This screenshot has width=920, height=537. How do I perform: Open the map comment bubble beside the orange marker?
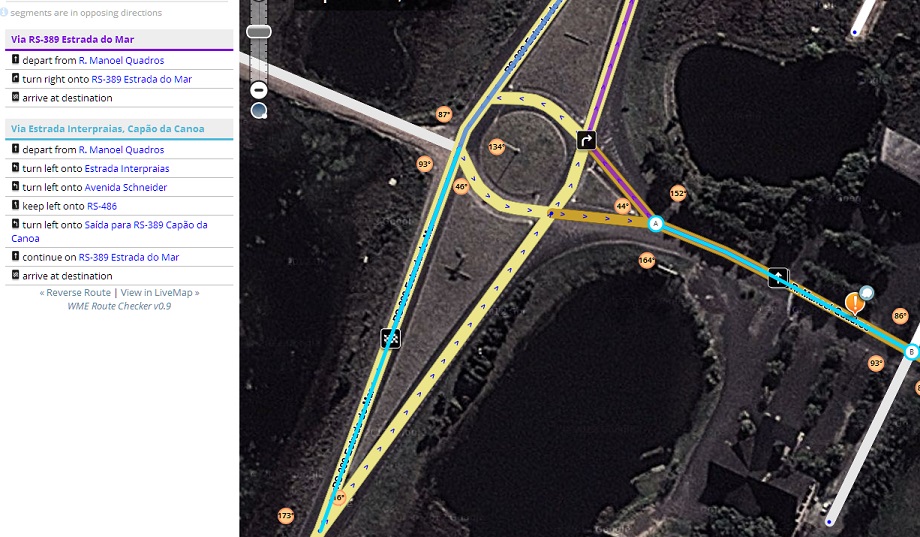click(x=866, y=292)
